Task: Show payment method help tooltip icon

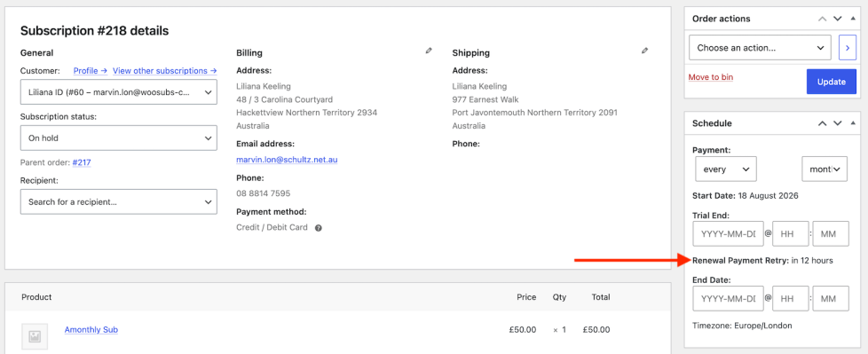Action: [x=319, y=228]
